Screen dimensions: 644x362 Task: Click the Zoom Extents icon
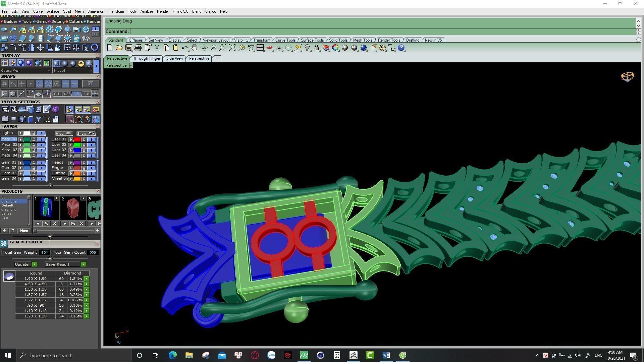tap(232, 48)
